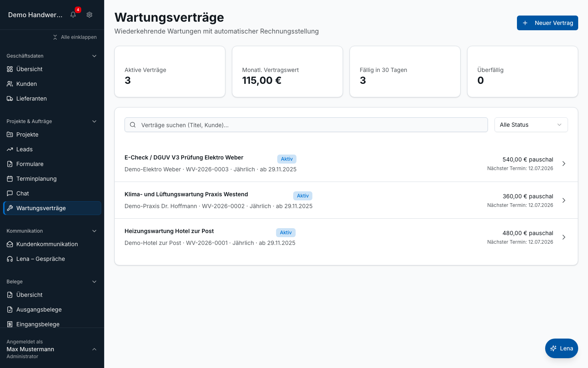
Task: Open the Alle Status filter dropdown
Action: [x=531, y=125]
